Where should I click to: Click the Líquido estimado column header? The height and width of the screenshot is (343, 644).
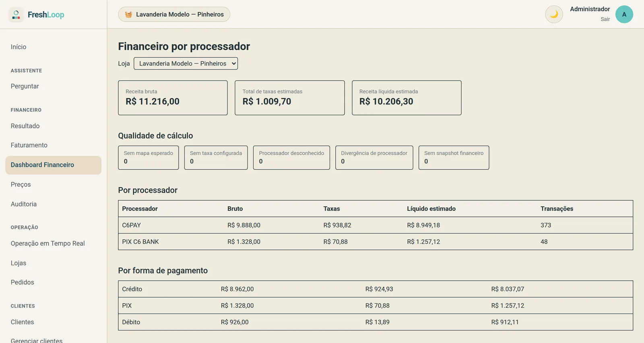coord(431,209)
